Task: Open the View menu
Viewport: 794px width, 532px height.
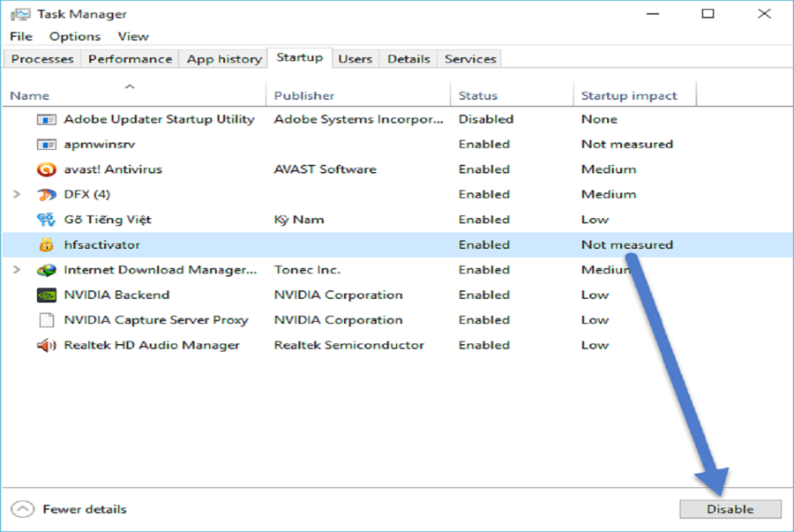Action: (x=133, y=36)
